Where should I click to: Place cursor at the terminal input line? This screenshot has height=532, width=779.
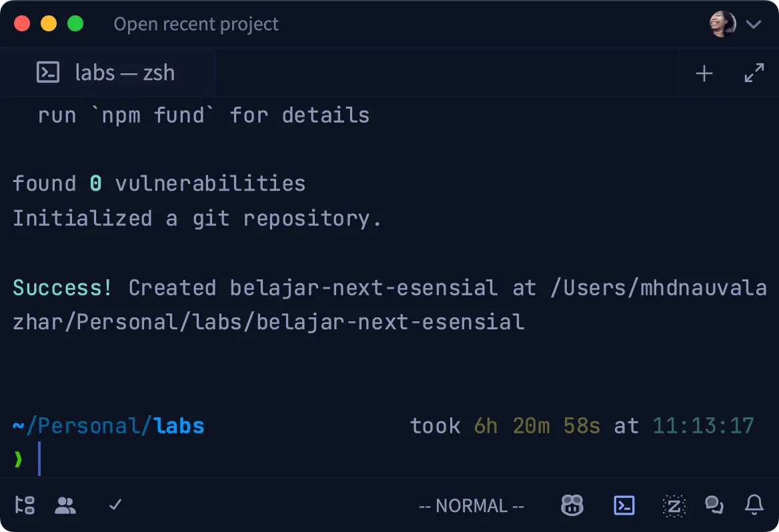point(40,459)
